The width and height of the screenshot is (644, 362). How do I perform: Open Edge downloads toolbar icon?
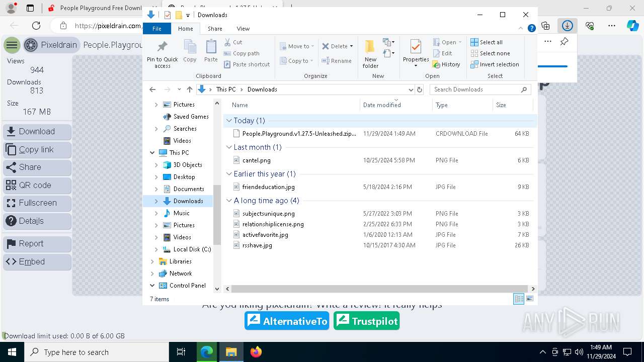pos(567,26)
